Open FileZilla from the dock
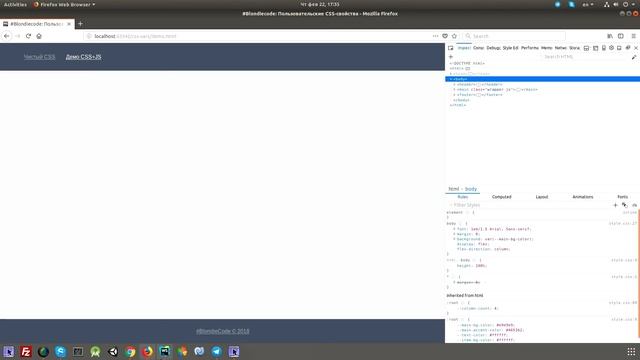Viewport: 640px width, 360px height. 26,351
